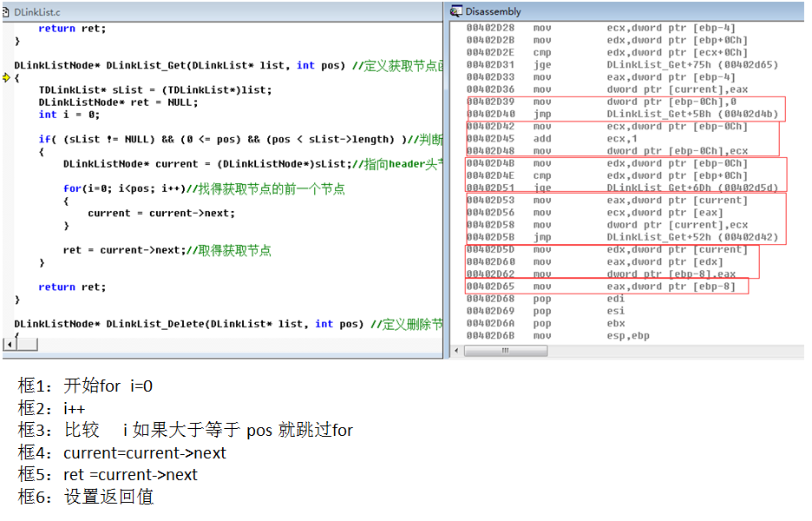
Task: Click disassembly line at 00402D2B
Action: click(x=607, y=41)
